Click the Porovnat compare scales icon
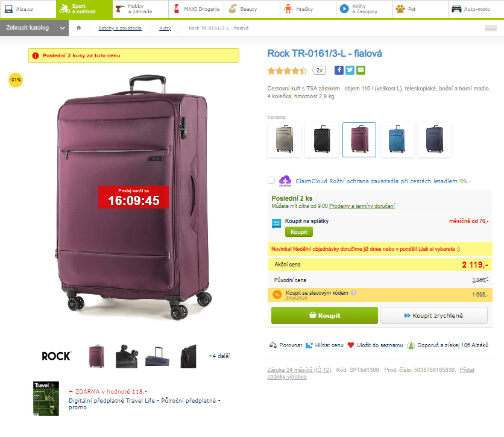Screen dimensions: 504x437 (x=273, y=345)
